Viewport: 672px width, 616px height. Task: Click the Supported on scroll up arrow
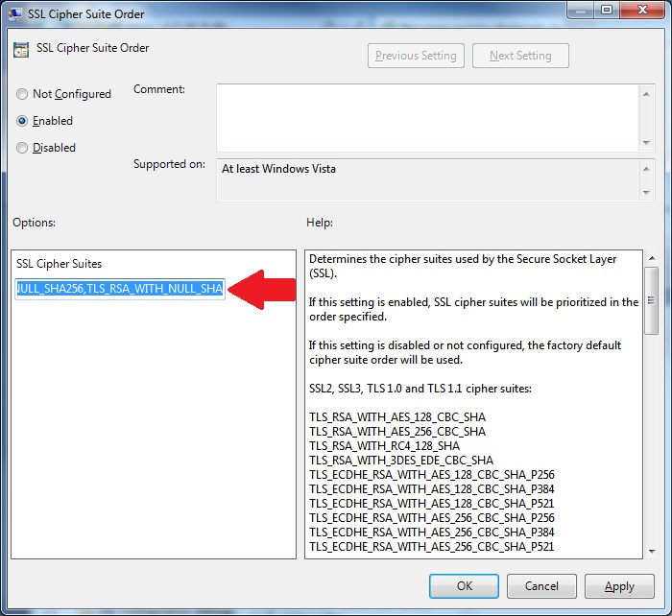[x=647, y=167]
